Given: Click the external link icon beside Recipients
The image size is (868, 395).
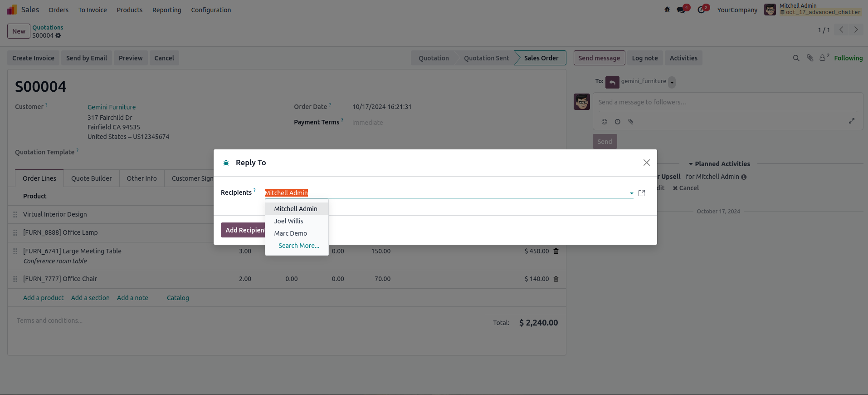Looking at the screenshot, I should point(642,193).
